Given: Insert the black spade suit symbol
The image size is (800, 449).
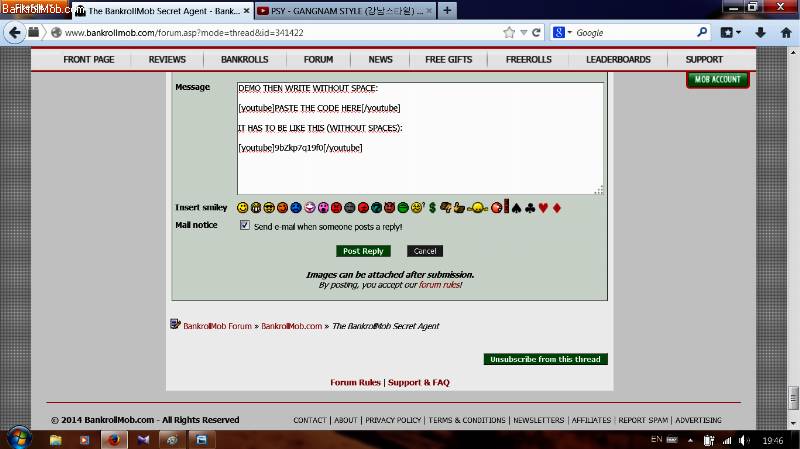Looking at the screenshot, I should (x=516, y=208).
